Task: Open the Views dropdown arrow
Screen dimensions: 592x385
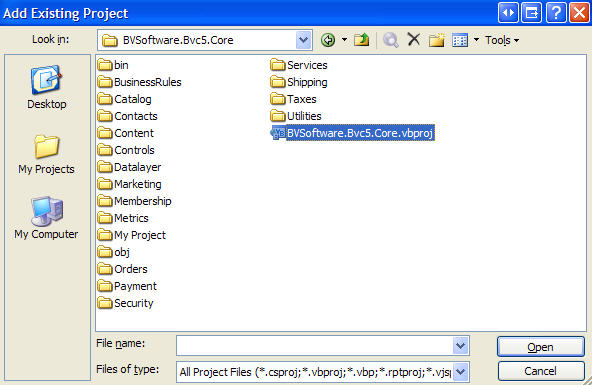Action: [476, 40]
